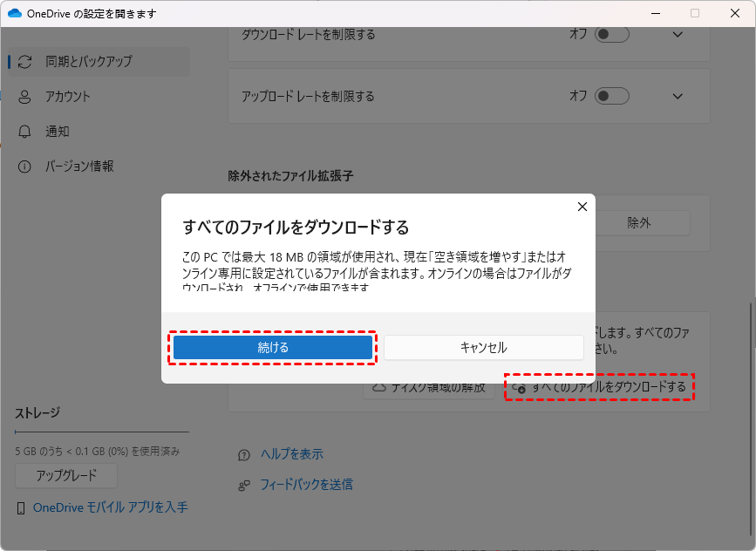756x551 pixels.
Task: Expand the ダウンロード レートを制限する chevron
Action: point(678,35)
